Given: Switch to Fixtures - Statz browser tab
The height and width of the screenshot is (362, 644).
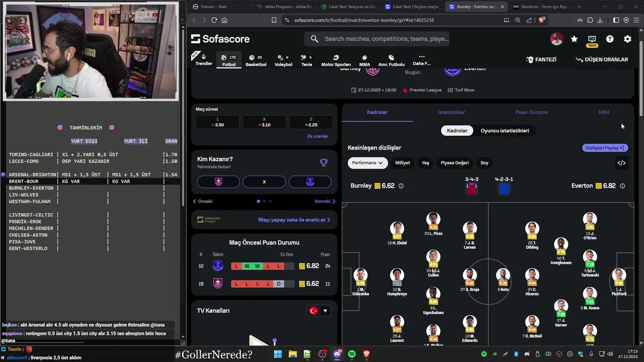Looking at the screenshot, I should [219, 7].
